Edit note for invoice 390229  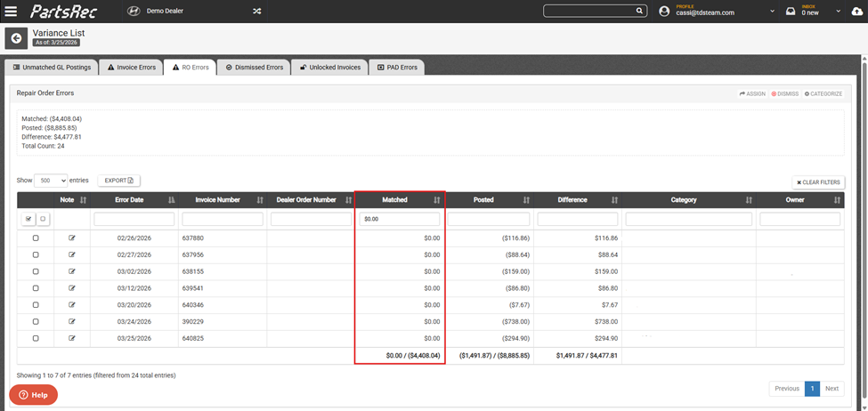pyautogui.click(x=71, y=321)
